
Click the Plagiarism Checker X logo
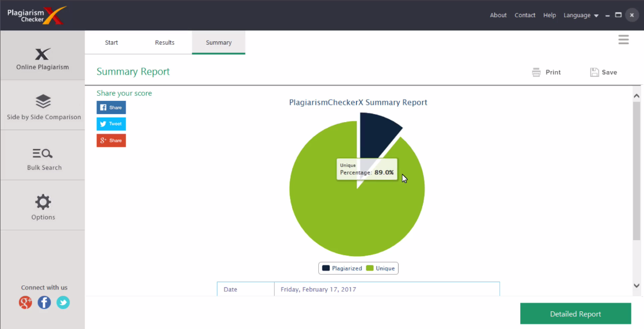pos(37,15)
